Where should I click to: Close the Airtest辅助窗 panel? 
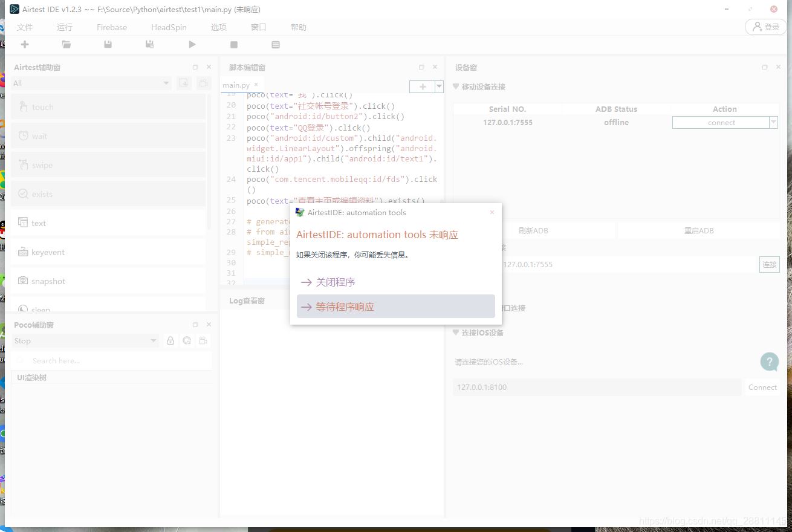click(x=209, y=67)
